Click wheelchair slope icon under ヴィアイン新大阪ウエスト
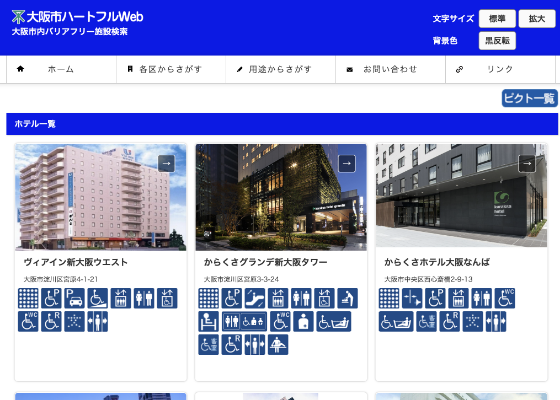 tap(98, 298)
